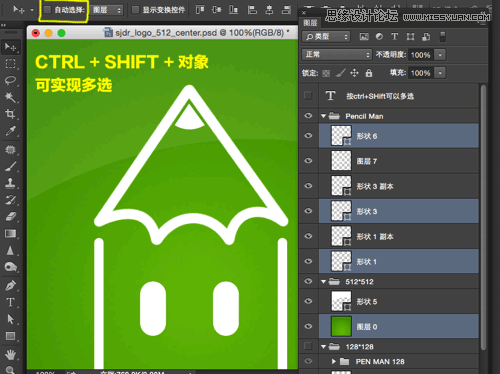500x374 pixels.
Task: Filter layers by type layer icon
Action: 395,37
